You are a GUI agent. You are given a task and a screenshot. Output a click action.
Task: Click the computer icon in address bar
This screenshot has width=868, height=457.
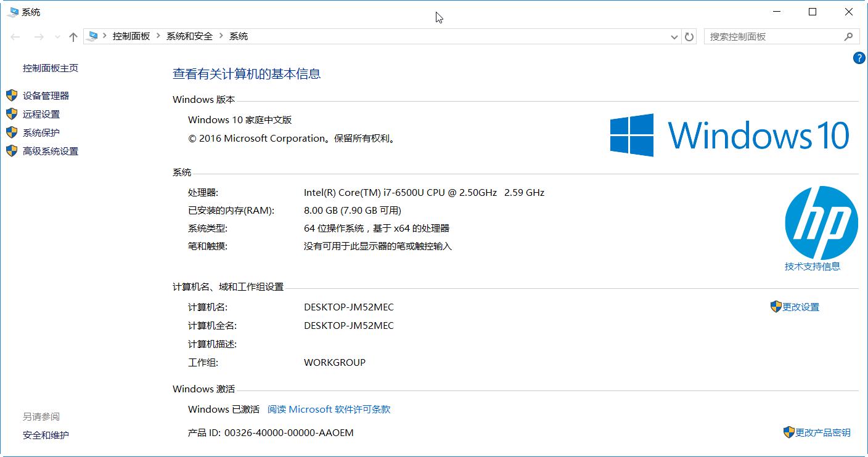pyautogui.click(x=92, y=36)
